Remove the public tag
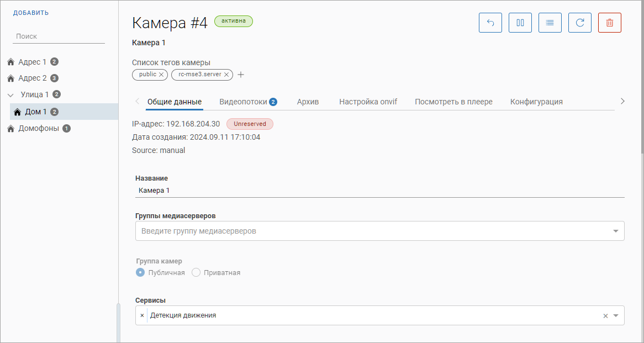The height and width of the screenshot is (343, 644). pyautogui.click(x=161, y=75)
